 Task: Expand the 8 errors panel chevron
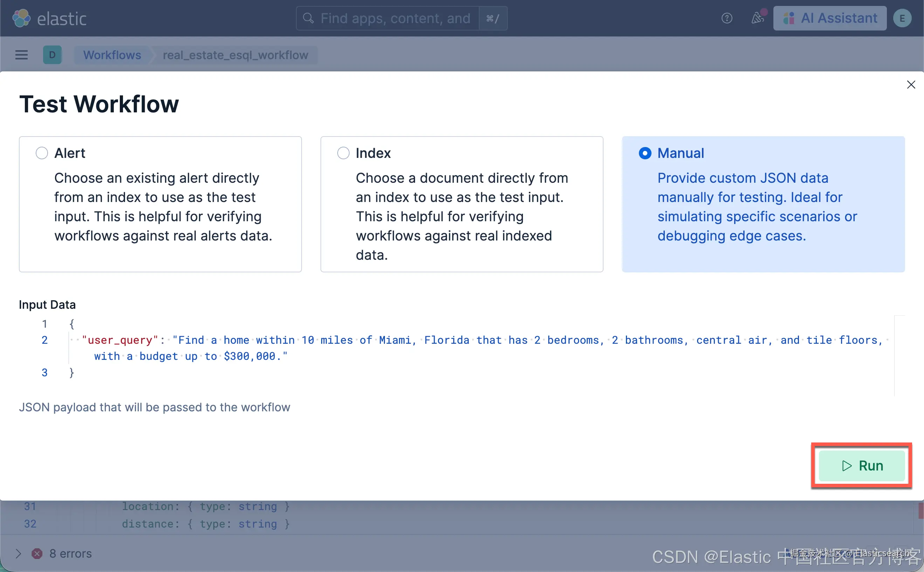(18, 553)
